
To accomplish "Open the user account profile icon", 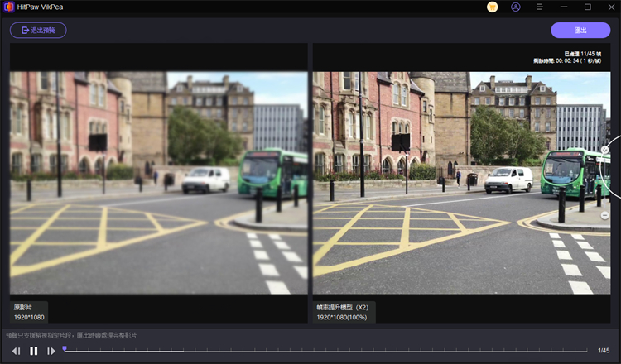I will pos(516,7).
